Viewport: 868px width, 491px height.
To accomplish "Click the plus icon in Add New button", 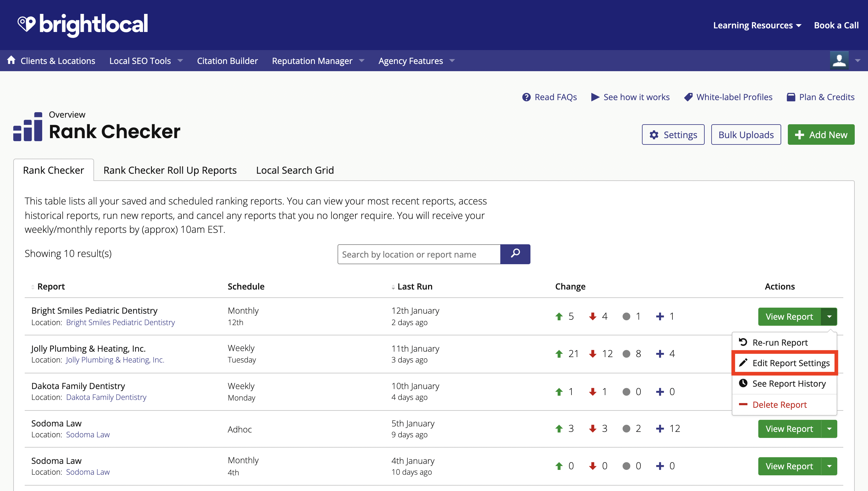I will [x=800, y=135].
